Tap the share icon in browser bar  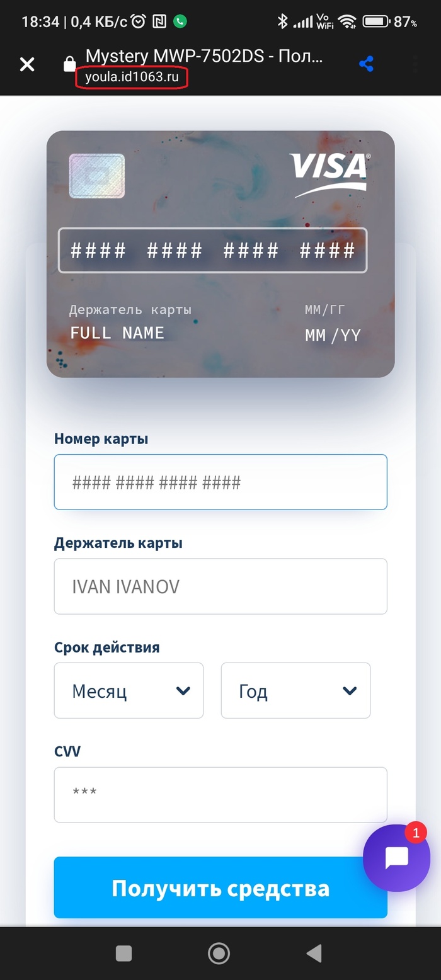point(366,64)
